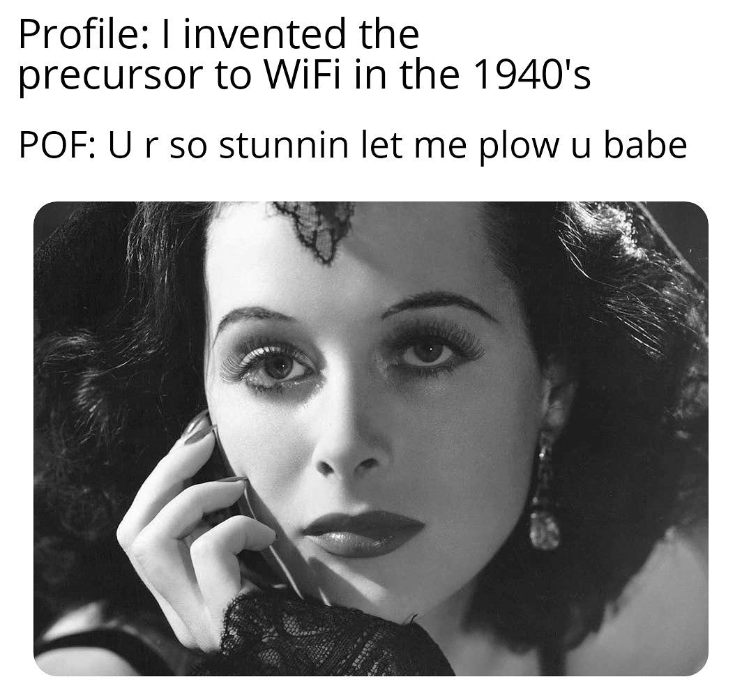Viewport: 742px width, 700px height.
Task: Click the word "stunnin" in the second caption
Action: click(283, 145)
